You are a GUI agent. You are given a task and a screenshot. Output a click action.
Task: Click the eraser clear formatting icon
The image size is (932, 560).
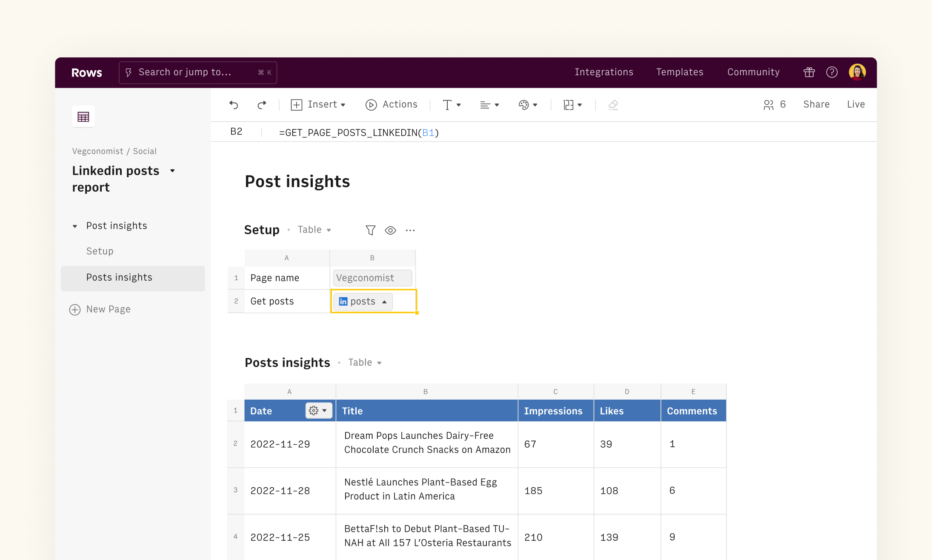click(613, 105)
